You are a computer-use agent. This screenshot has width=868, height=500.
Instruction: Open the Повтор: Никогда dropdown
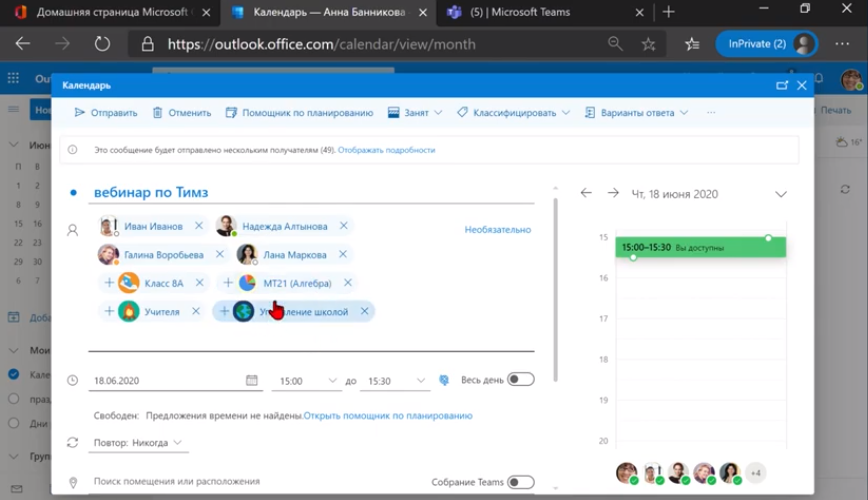(x=138, y=442)
